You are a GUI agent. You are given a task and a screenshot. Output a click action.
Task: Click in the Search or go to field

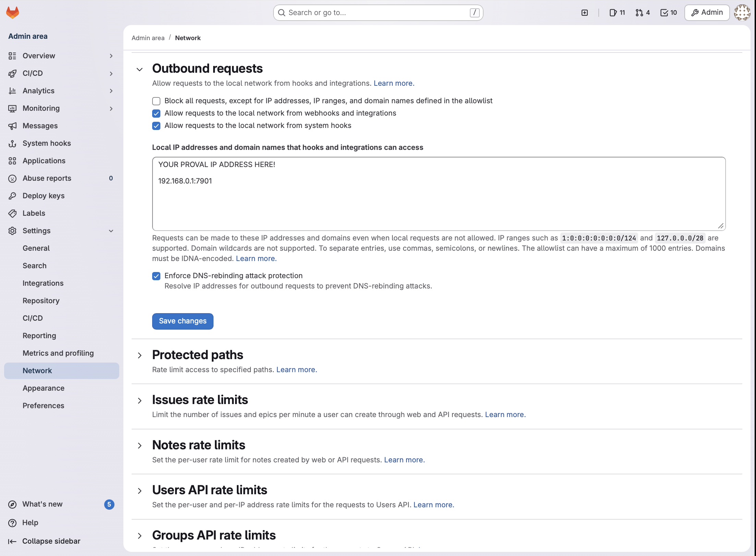click(x=378, y=13)
